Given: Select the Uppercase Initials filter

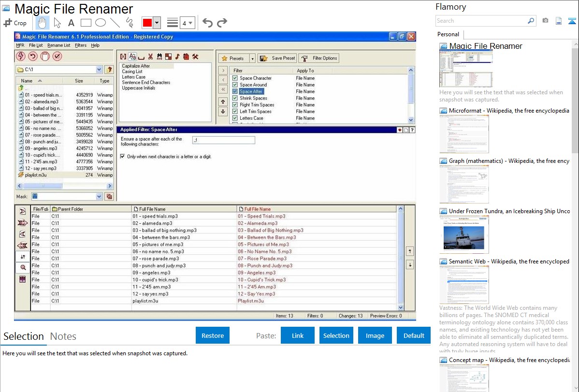Looking at the screenshot, I should click(139, 88).
